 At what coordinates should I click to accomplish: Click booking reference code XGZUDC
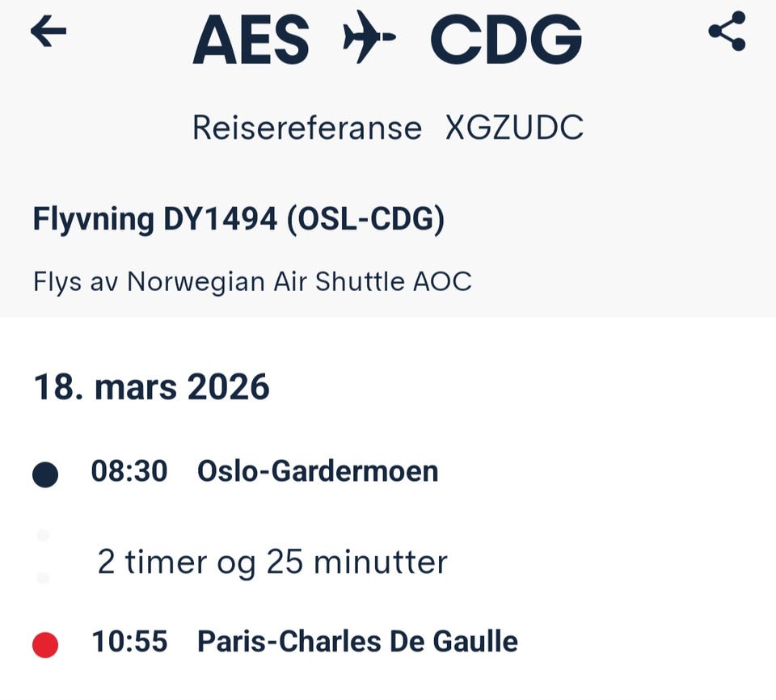point(514,129)
